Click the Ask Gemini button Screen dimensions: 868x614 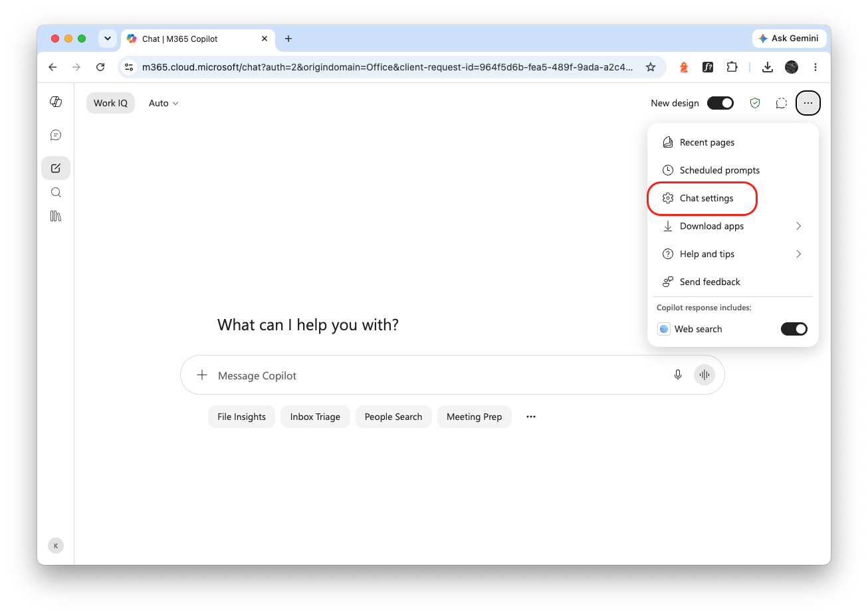pos(790,39)
